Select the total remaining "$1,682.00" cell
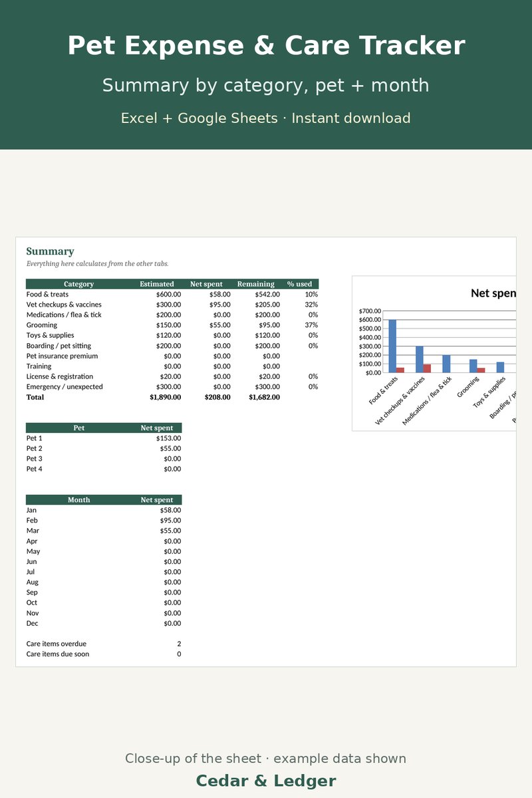 pyautogui.click(x=265, y=397)
